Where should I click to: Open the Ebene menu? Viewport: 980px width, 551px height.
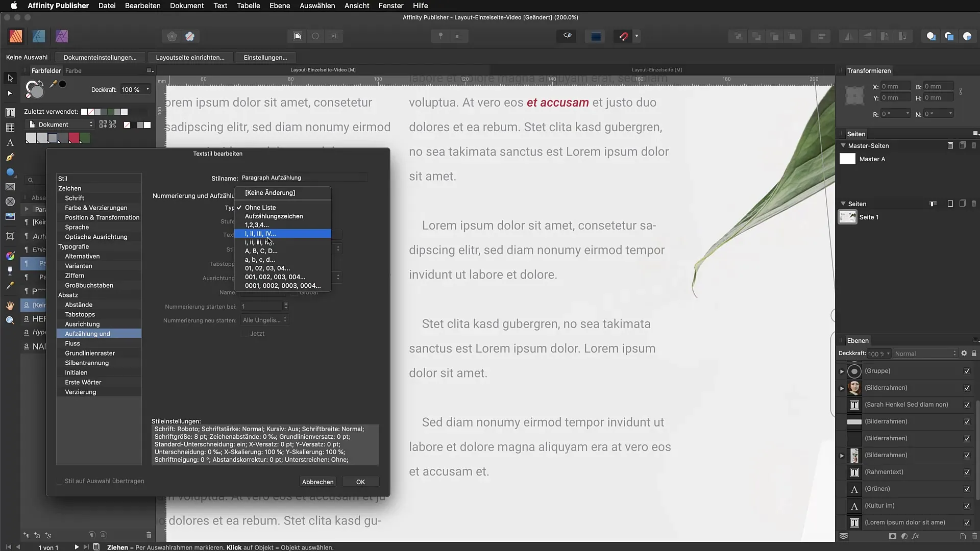click(280, 6)
